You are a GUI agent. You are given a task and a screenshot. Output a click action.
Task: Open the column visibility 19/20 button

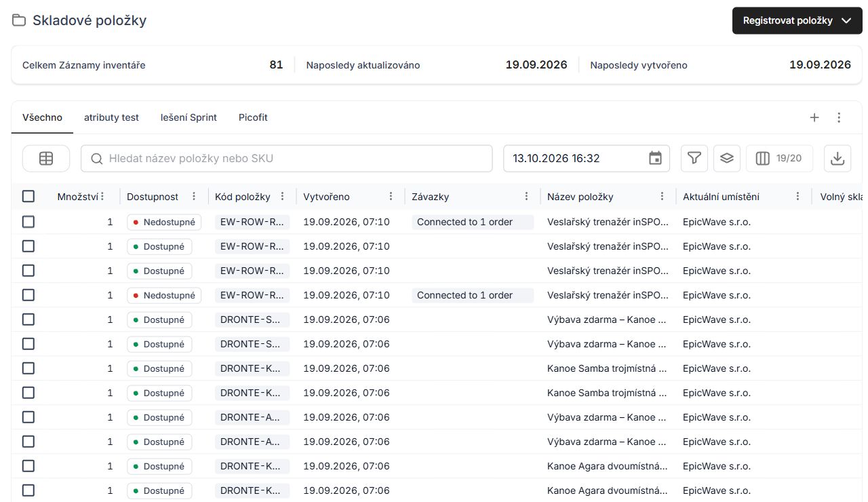click(x=779, y=158)
